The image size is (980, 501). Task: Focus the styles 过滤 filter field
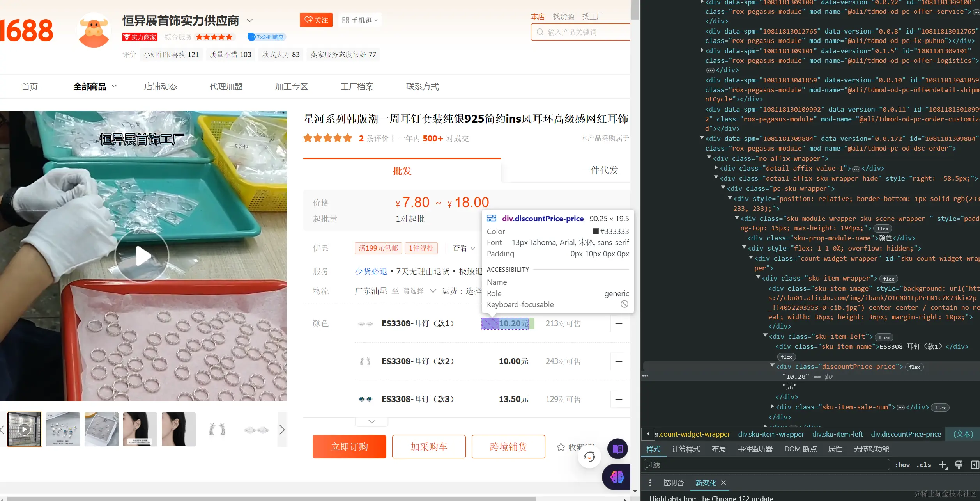click(767, 465)
